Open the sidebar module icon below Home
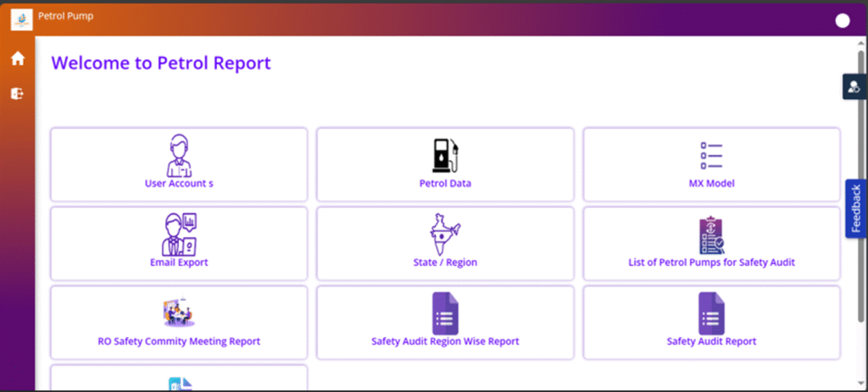 17,94
